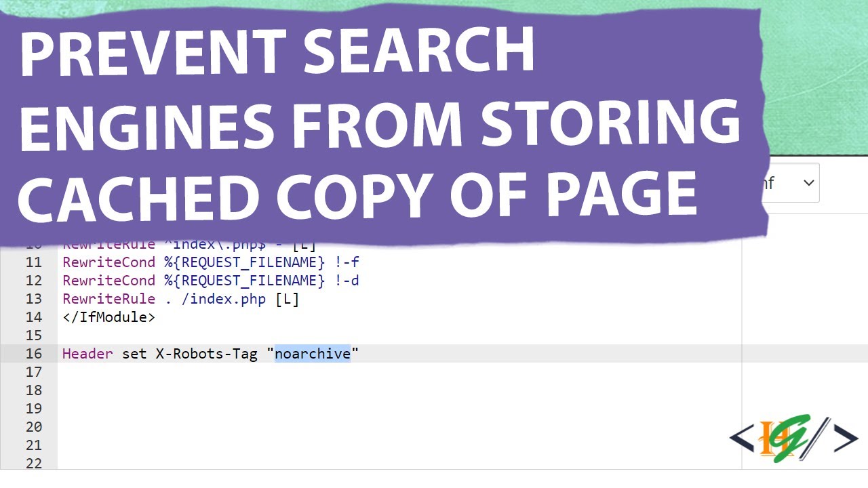Click "/index.php" path on line 13

224,299
